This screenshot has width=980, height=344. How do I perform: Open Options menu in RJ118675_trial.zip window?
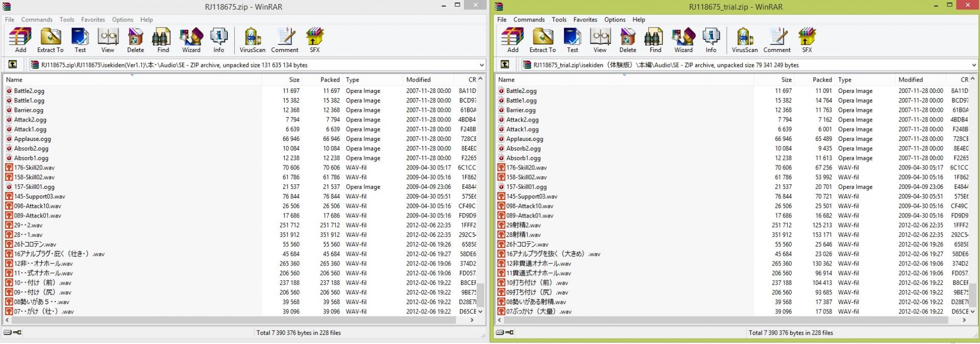pos(615,19)
